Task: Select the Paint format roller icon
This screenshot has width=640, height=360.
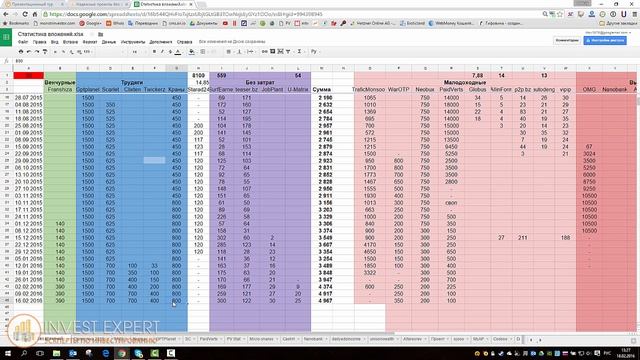Action: click(45, 51)
